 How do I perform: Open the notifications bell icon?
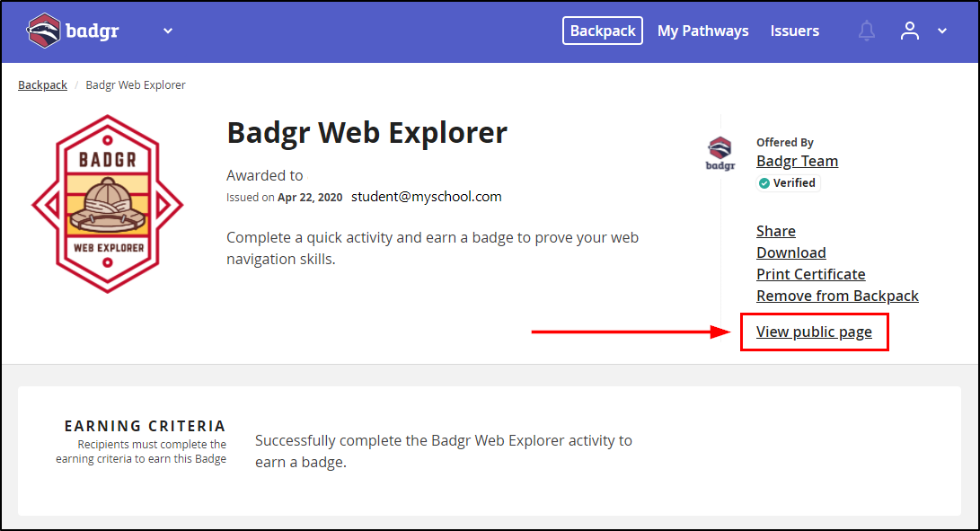tap(866, 31)
